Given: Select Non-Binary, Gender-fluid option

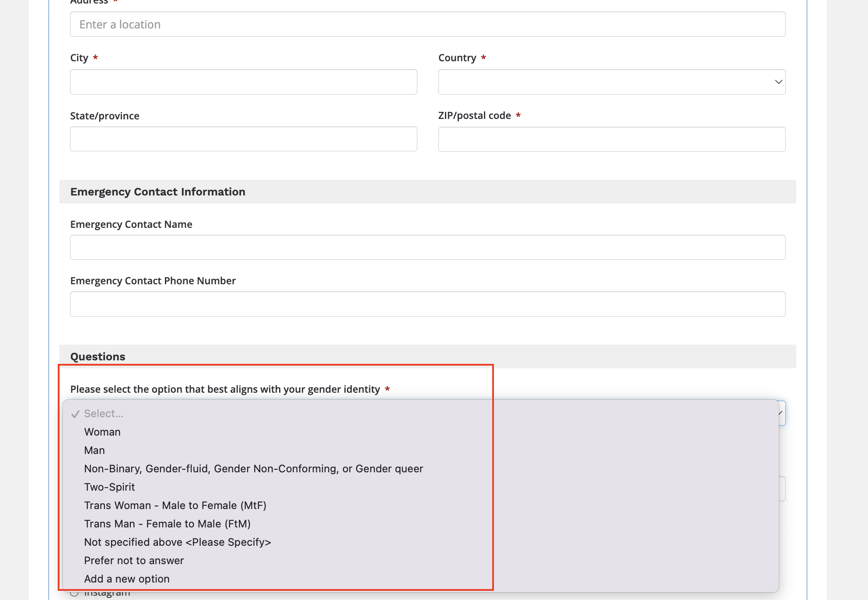Looking at the screenshot, I should 253,469.
